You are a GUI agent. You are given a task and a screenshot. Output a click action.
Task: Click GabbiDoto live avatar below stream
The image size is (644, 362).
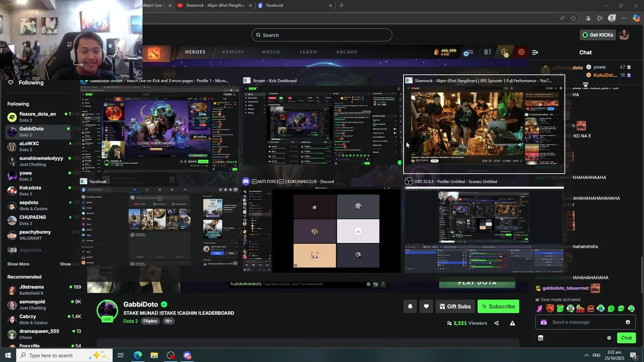tap(107, 311)
